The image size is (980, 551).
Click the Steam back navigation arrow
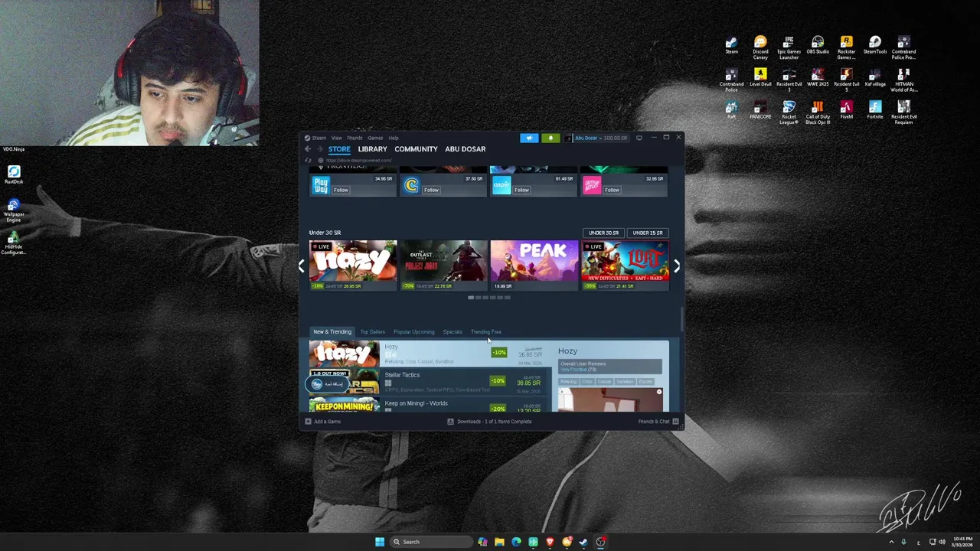click(308, 149)
